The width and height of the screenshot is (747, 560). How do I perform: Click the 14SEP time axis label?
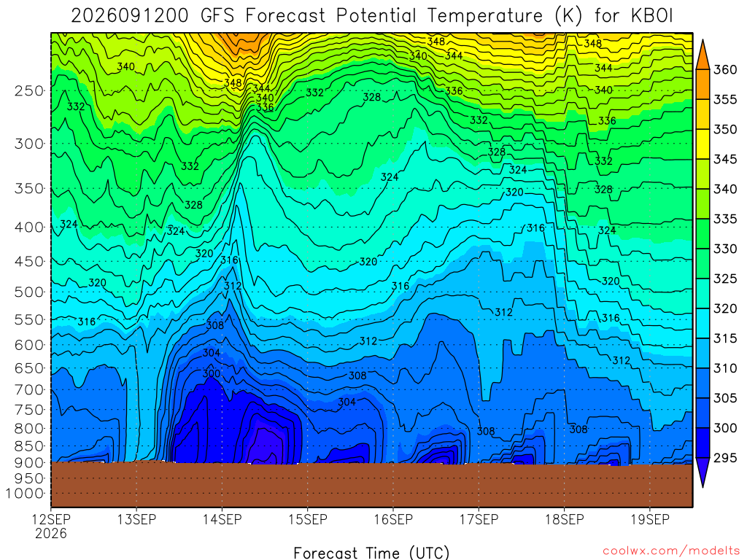pos(222,519)
